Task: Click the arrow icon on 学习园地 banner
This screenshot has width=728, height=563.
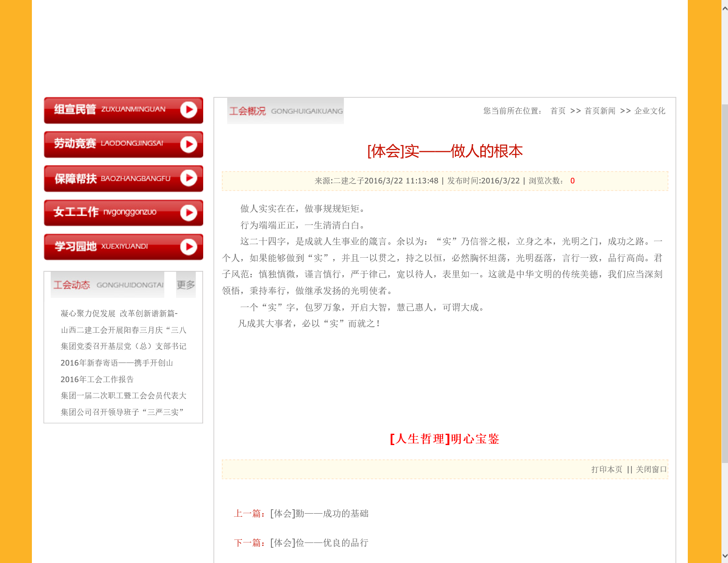Action: [189, 247]
